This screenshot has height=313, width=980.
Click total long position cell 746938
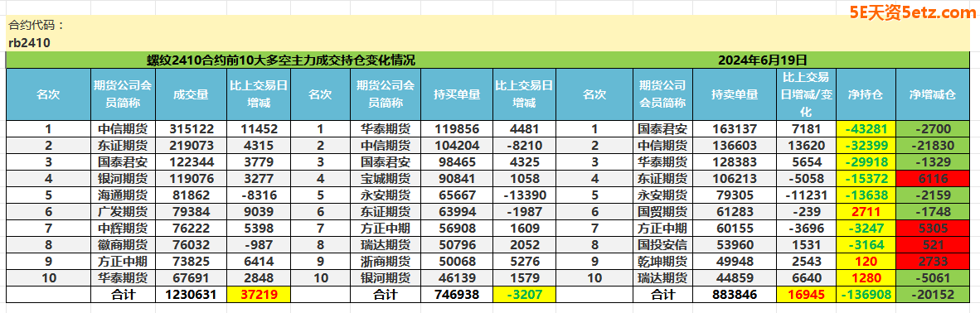[x=457, y=294]
